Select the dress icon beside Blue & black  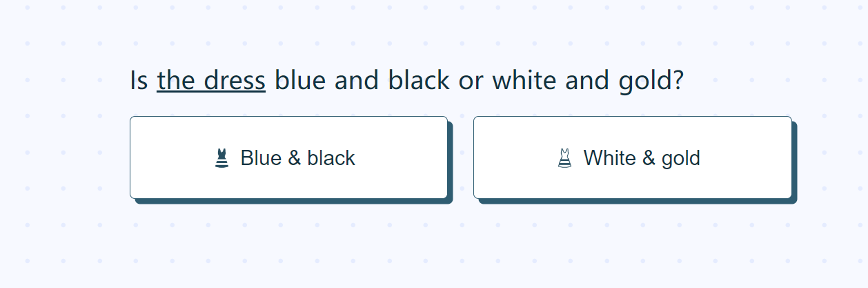tap(221, 158)
